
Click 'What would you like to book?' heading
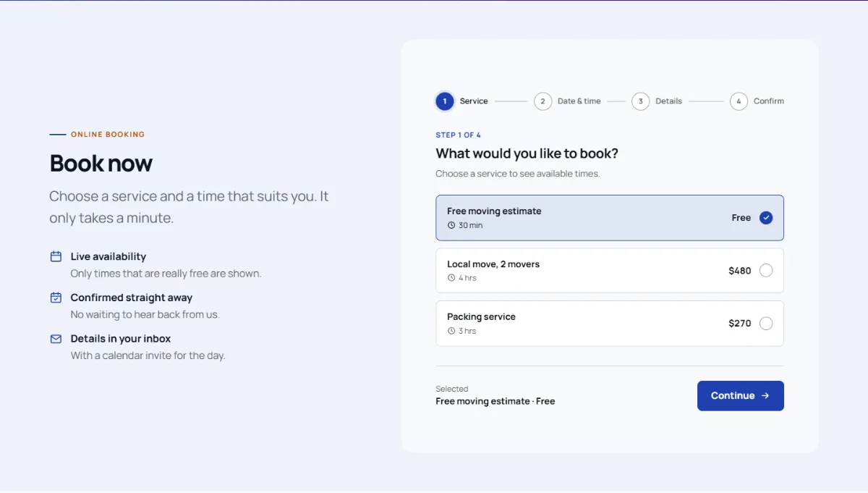[x=527, y=153]
